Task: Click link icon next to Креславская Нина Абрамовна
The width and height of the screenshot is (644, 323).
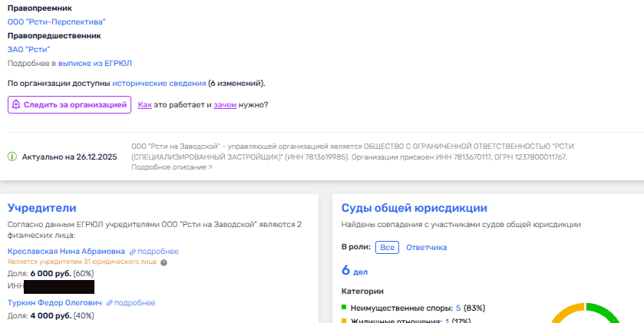Action: [x=132, y=252]
